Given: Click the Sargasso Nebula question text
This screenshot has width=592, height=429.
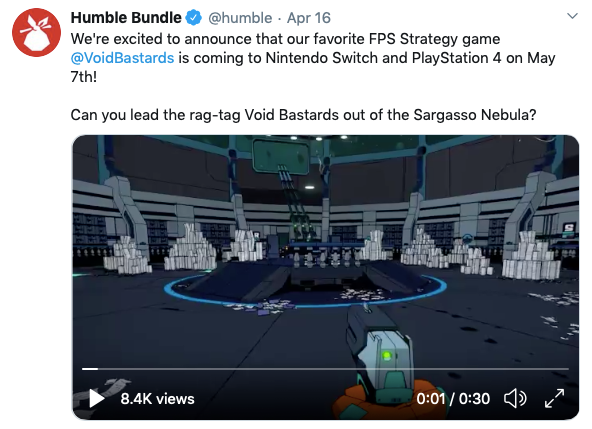Looking at the screenshot, I should click(x=303, y=115).
